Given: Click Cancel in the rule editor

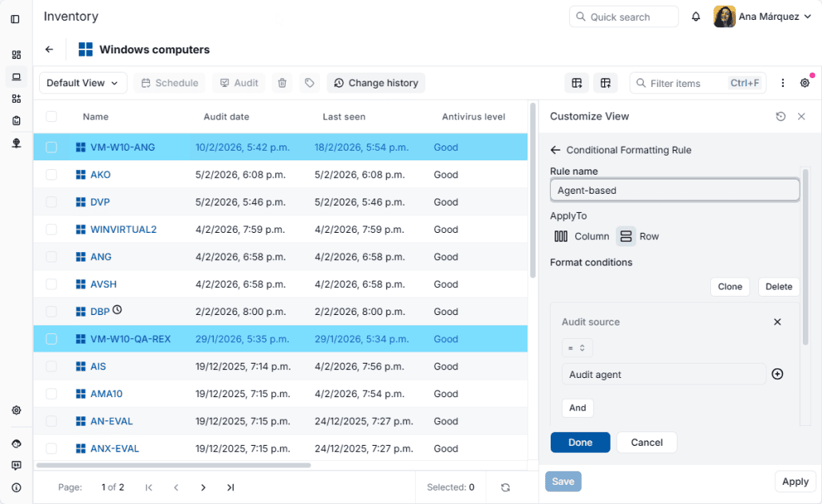Looking at the screenshot, I should coord(647,442).
